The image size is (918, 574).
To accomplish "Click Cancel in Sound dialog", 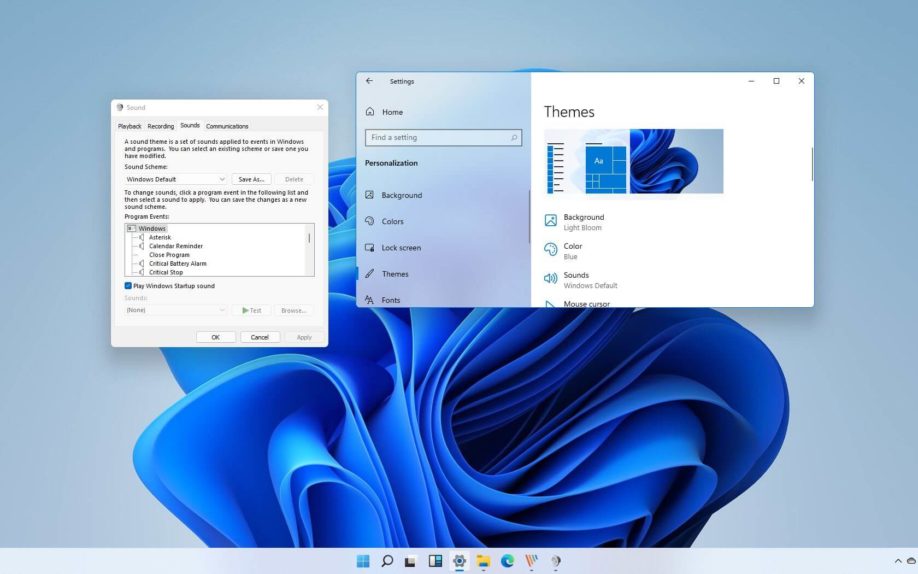I will 259,337.
